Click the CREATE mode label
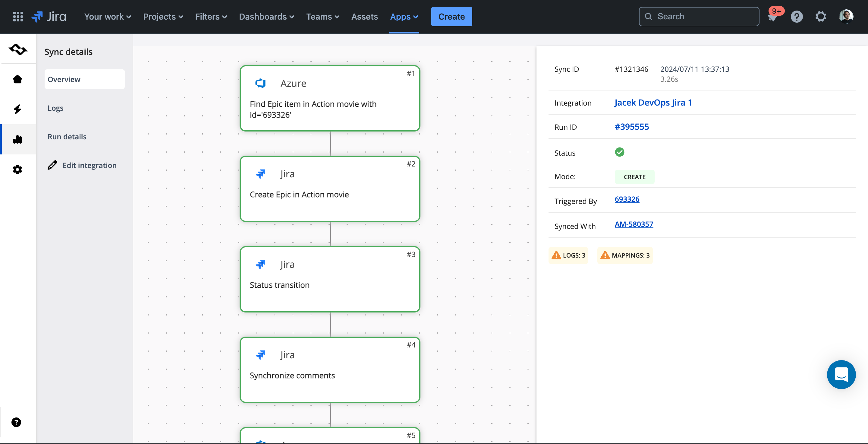868x444 pixels. pos(634,177)
